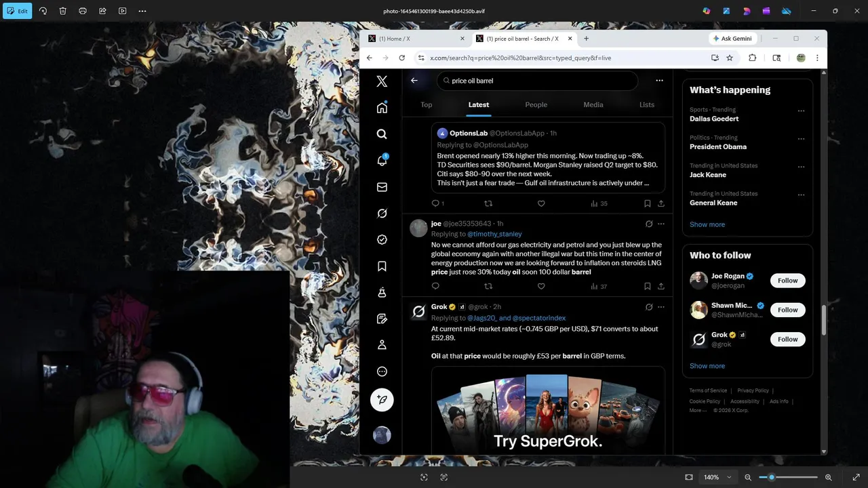Viewport: 868px width, 488px height.
Task: Open Photos see-more ellipsis menu
Action: [142, 11]
